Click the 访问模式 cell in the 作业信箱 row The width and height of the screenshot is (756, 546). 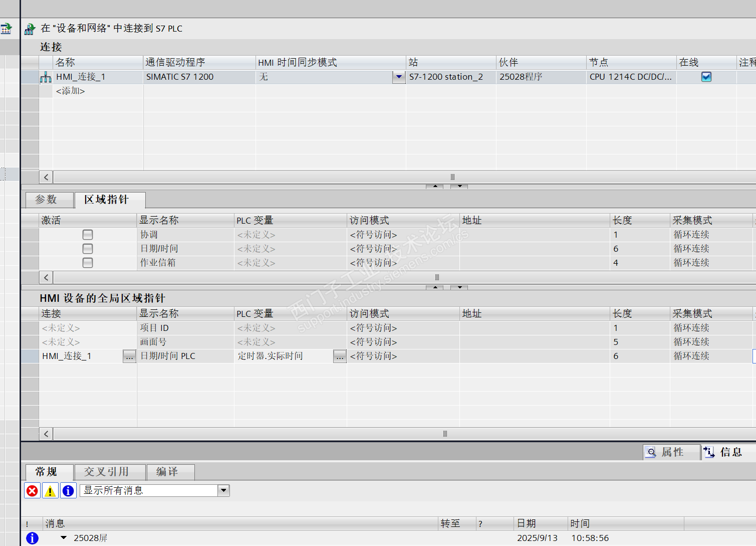pos(403,263)
